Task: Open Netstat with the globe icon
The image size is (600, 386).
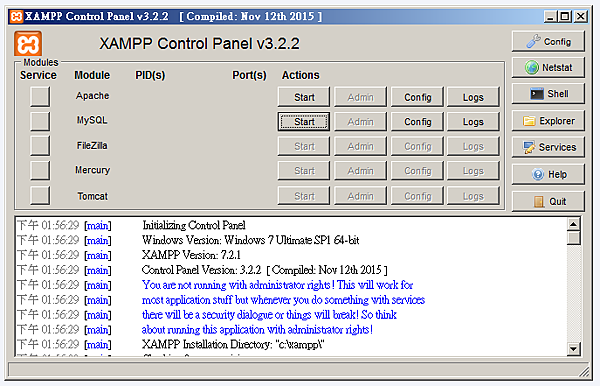Action: 548,67
